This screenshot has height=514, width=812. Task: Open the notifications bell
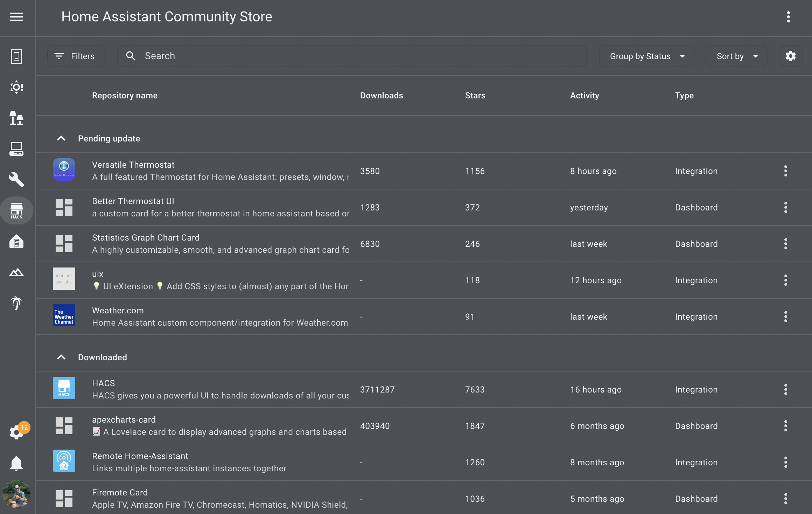click(x=16, y=463)
